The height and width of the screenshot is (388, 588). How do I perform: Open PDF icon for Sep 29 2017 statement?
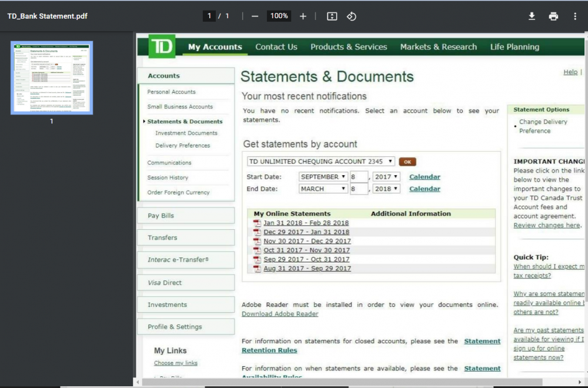pyautogui.click(x=257, y=259)
